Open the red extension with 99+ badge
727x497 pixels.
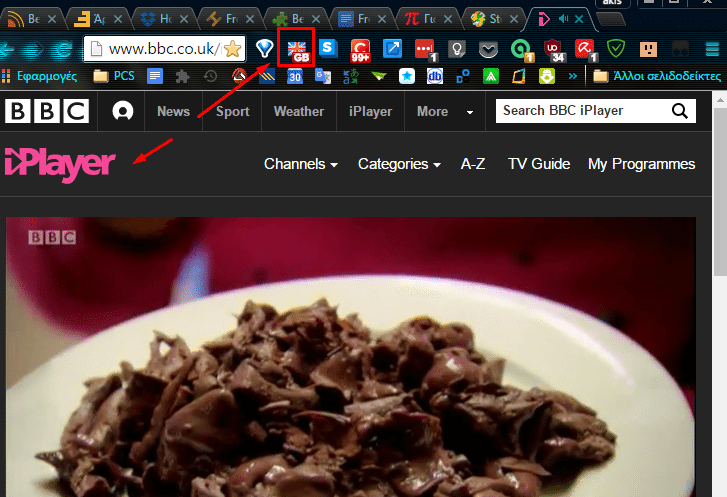click(360, 50)
